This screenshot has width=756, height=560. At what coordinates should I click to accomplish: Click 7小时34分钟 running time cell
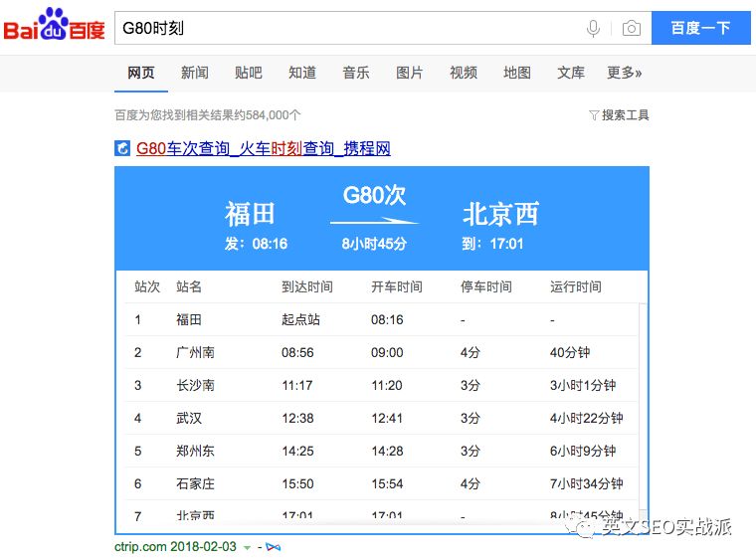587,483
